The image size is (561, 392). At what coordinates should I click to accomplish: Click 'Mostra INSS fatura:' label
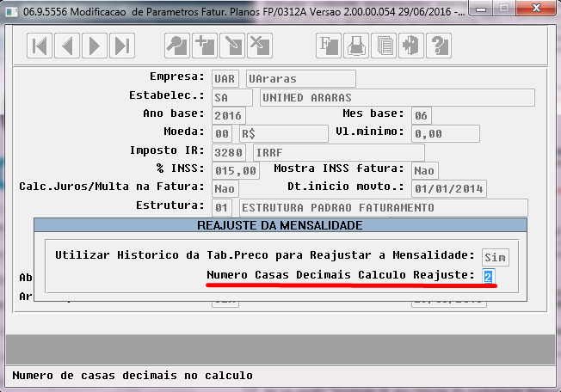coord(339,168)
